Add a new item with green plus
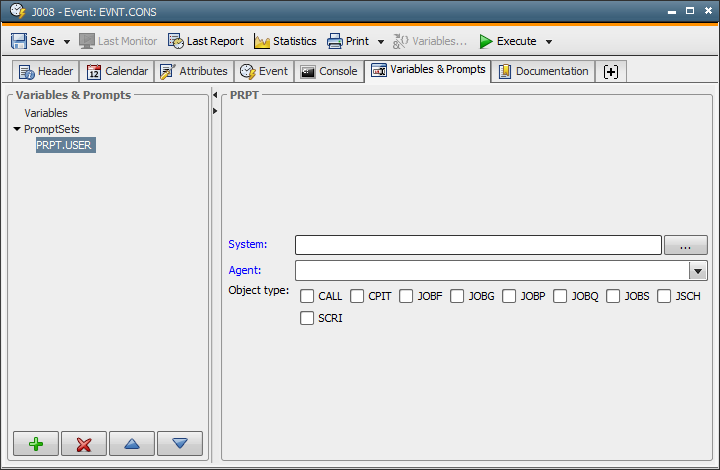 36,444
